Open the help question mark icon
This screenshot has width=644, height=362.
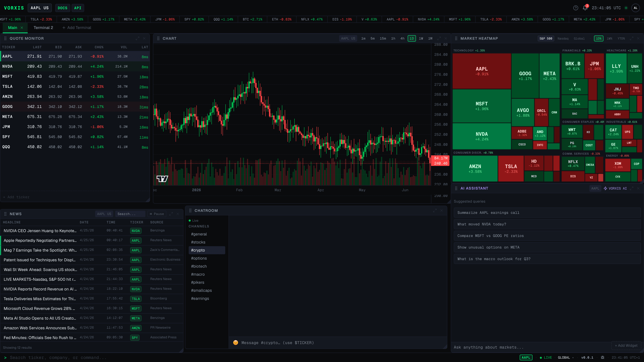(576, 8)
